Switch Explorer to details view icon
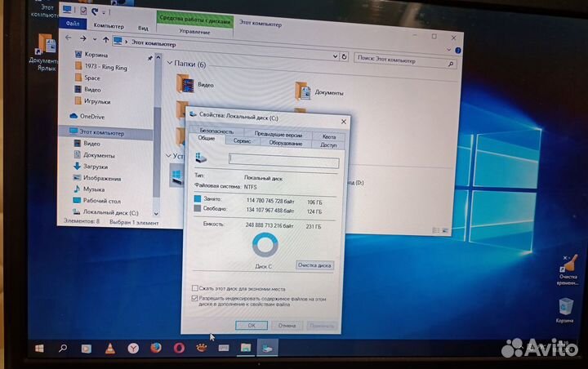Screen dimensions: 588x369 pyautogui.click(x=435, y=230)
